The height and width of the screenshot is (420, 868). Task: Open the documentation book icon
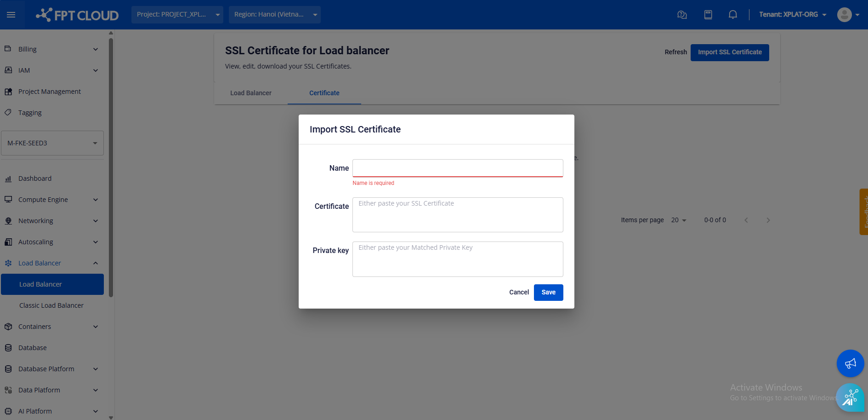click(x=708, y=15)
